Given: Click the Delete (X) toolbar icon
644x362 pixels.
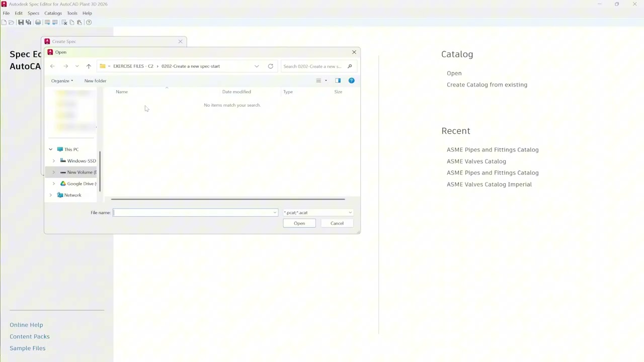Looking at the screenshot, I should [64, 22].
